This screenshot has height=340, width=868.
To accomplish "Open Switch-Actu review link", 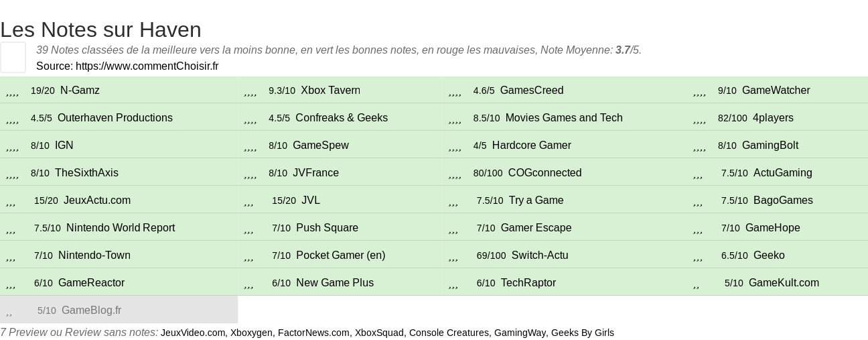I will click(540, 256).
